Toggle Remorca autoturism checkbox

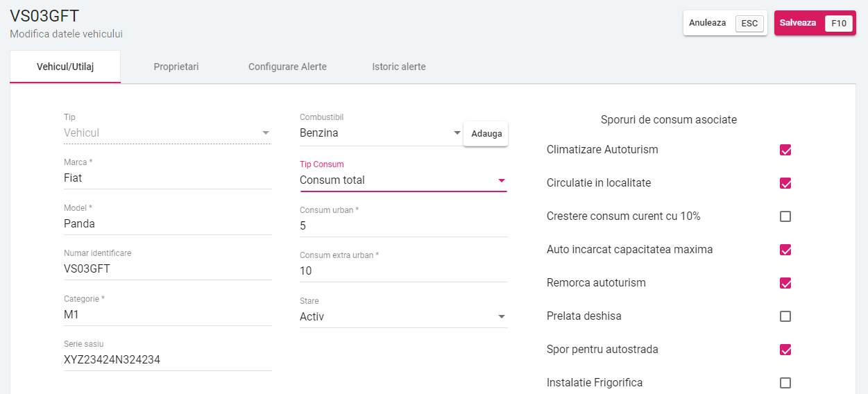[785, 283]
